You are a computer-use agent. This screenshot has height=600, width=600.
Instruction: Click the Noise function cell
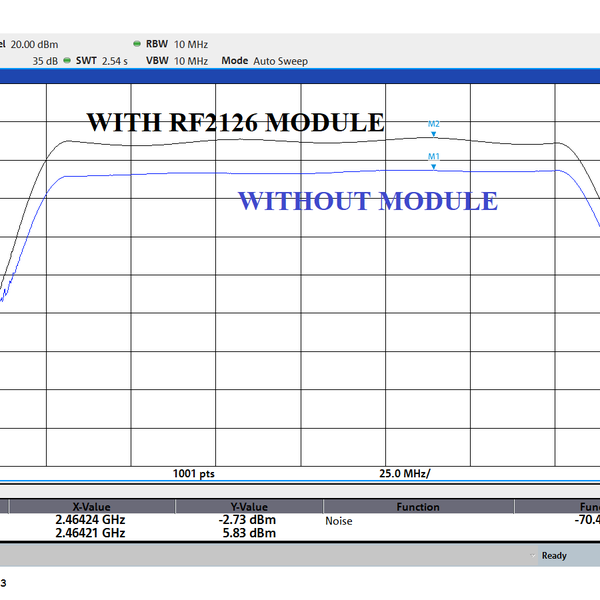[x=339, y=521]
